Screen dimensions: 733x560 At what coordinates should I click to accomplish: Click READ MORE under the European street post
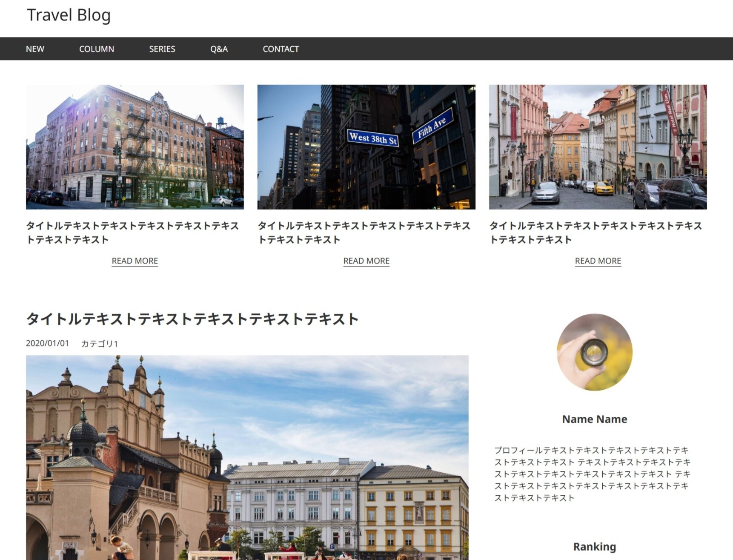[x=598, y=261]
